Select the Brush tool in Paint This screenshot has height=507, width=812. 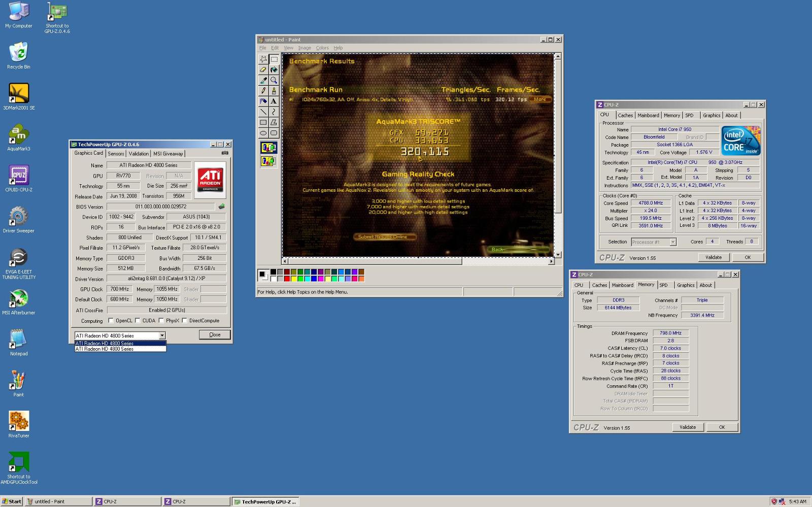click(x=274, y=90)
